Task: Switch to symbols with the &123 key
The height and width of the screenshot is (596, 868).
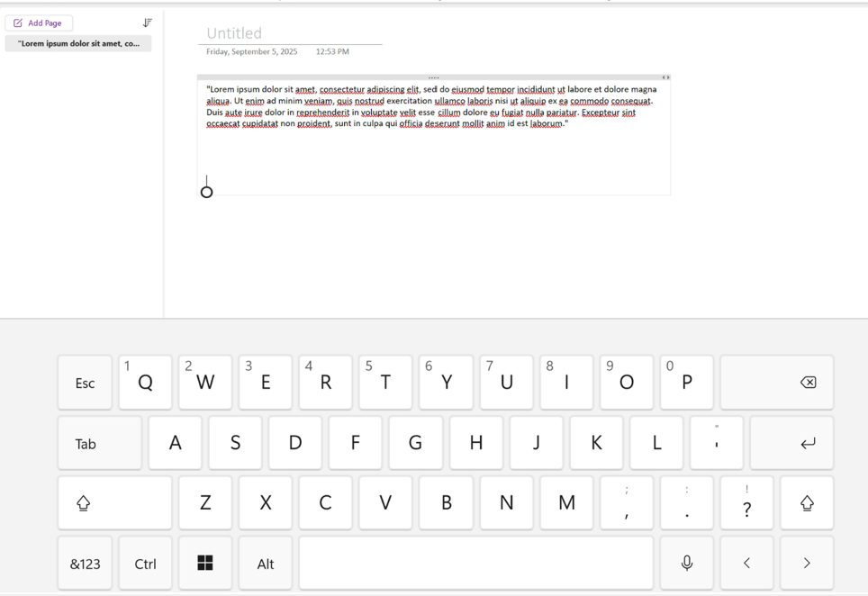Action: coord(85,562)
